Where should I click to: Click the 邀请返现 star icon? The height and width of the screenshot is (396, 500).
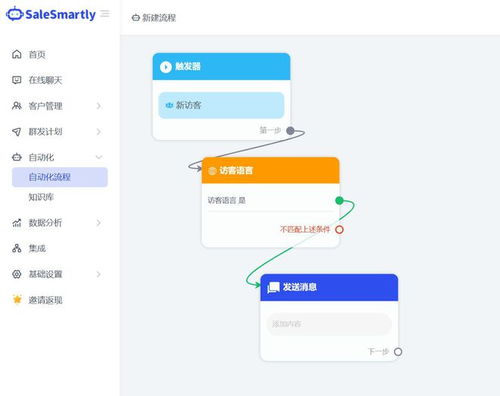(17, 299)
